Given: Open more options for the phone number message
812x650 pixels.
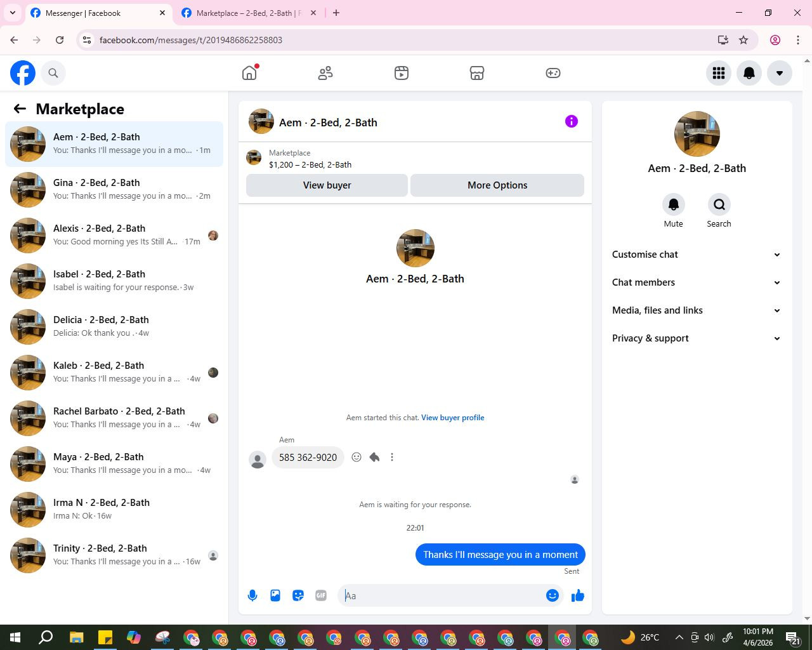Looking at the screenshot, I should point(392,457).
